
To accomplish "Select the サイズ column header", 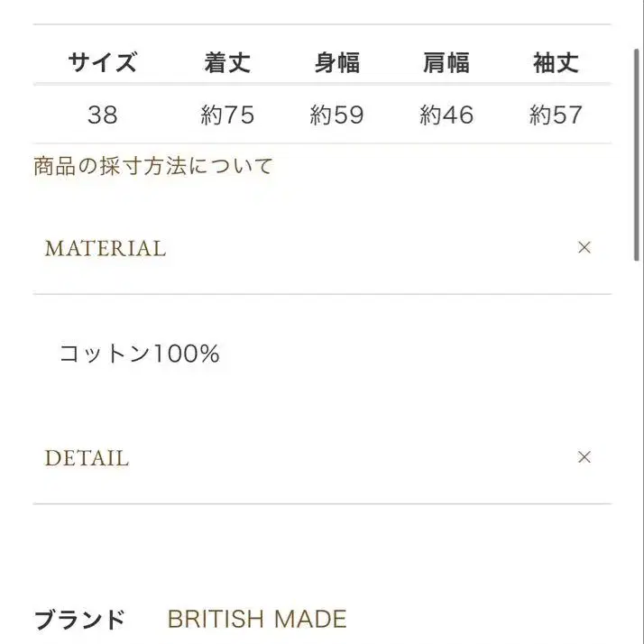I will (x=103, y=63).
